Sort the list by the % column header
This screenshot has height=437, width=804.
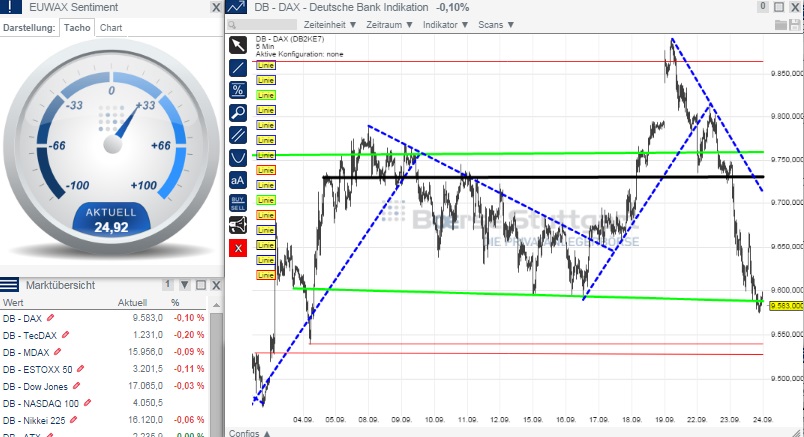tap(175, 303)
